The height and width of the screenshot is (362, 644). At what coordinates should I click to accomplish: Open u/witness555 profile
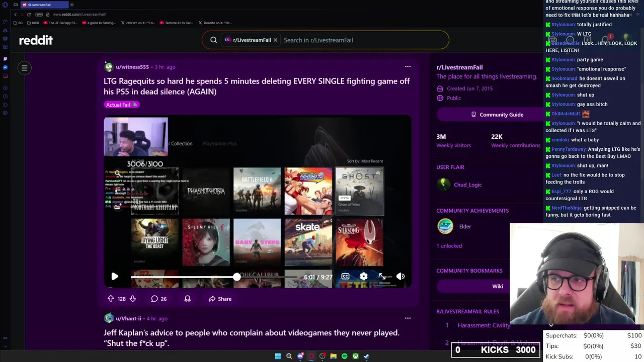[x=132, y=67]
